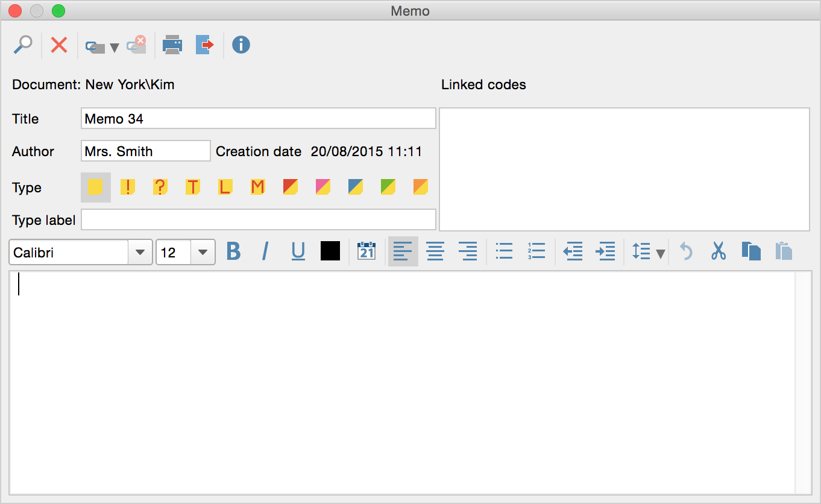
Task: Open the Calibri font dropdown
Action: [140, 253]
